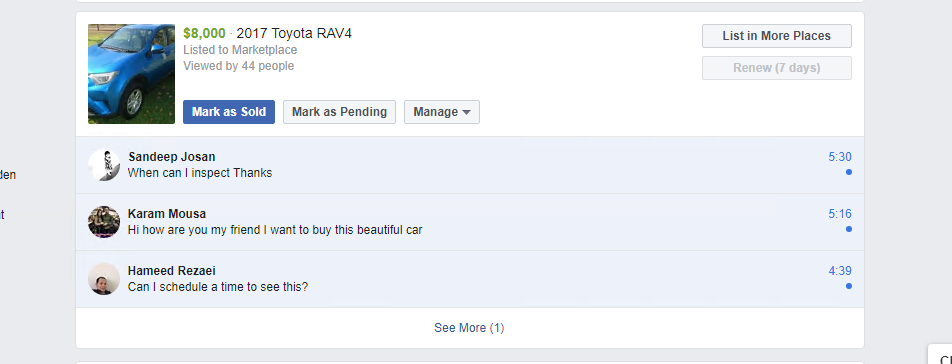This screenshot has width=952, height=364.
Task: Open Karam Mousa's message about buying car
Action: (x=470, y=222)
